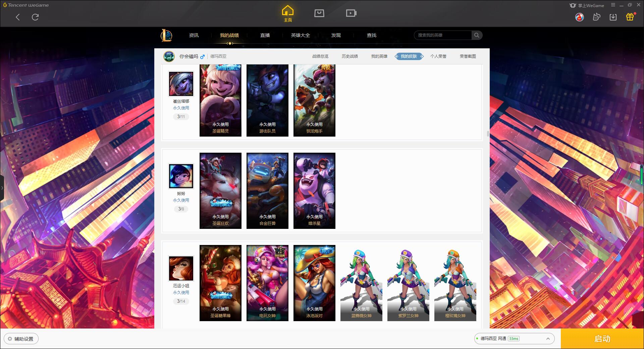The width and height of the screenshot is (644, 349).
Task: Switch to the 英雄大全 nav item
Action: [x=300, y=35]
